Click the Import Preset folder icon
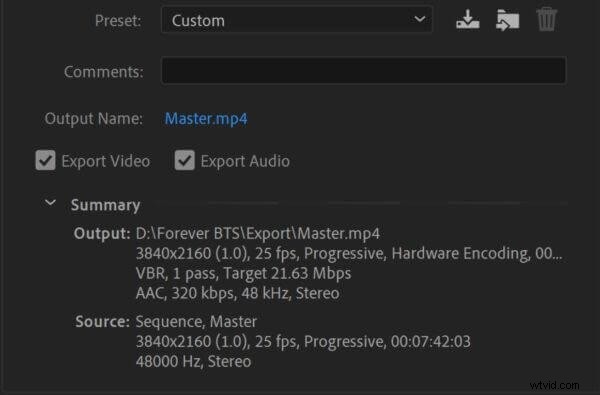Screen dimensions: 600x395 pyautogui.click(x=507, y=20)
